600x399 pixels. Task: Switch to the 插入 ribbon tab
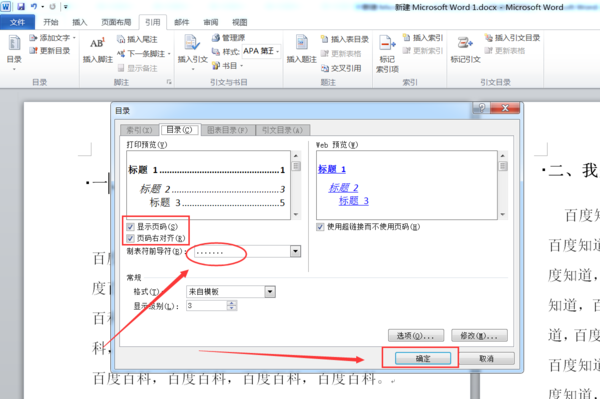(x=80, y=22)
